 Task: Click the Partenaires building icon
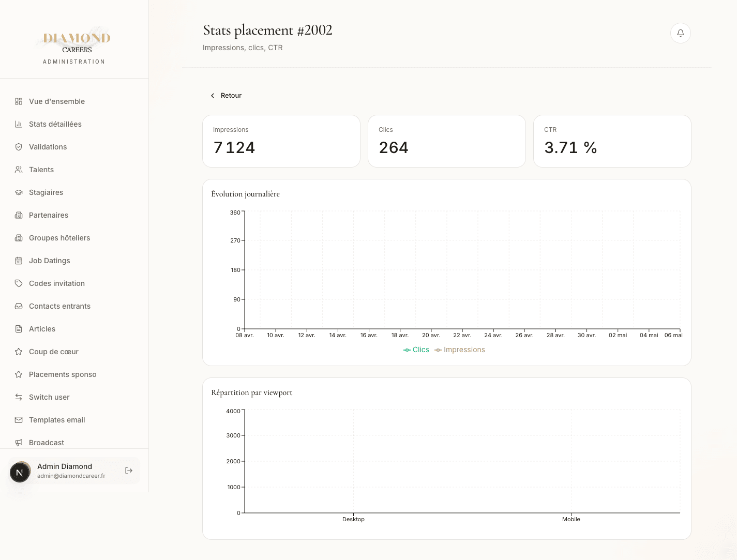point(19,215)
